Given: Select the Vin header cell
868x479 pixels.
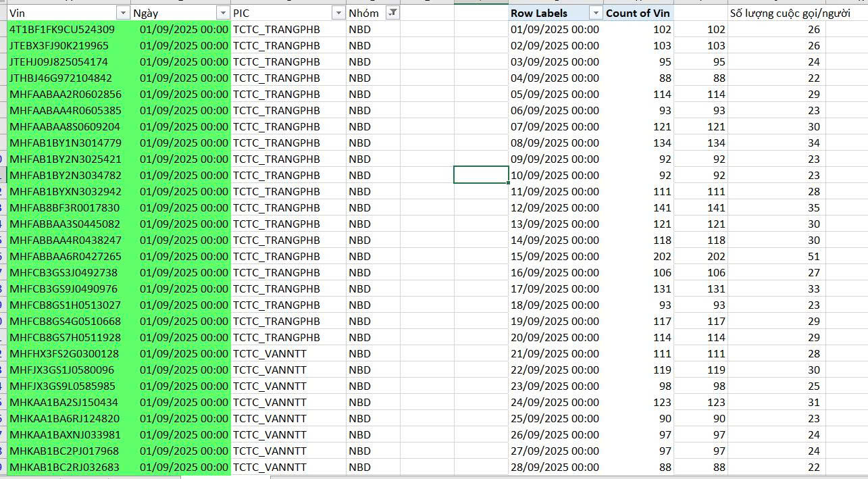Looking at the screenshot, I should pyautogui.click(x=63, y=13).
